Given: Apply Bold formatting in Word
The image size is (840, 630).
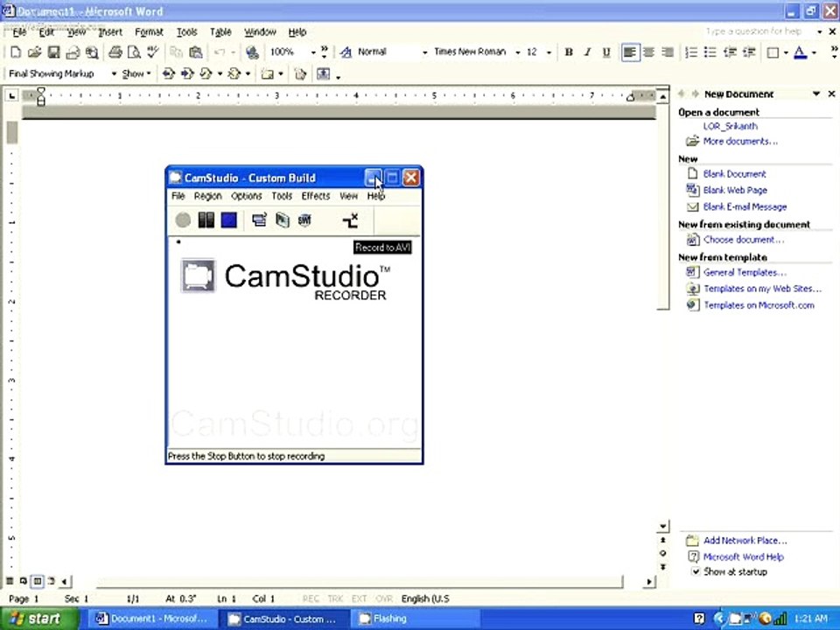Looking at the screenshot, I should (569, 52).
